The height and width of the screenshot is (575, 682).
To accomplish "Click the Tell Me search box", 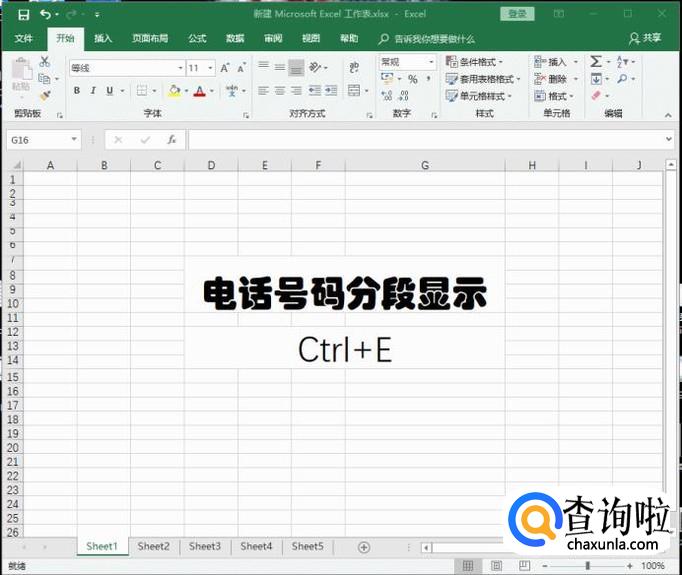I will click(427, 39).
